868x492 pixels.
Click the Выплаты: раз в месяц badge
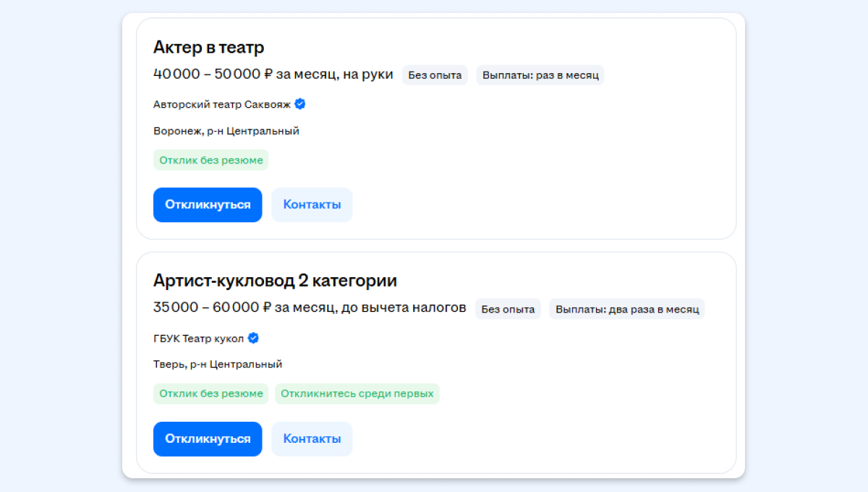coord(540,75)
